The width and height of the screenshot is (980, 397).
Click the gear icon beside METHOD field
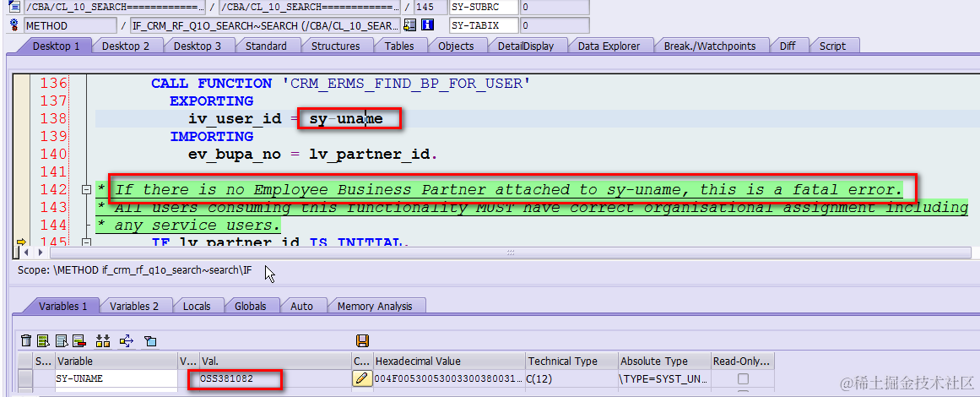click(x=14, y=25)
